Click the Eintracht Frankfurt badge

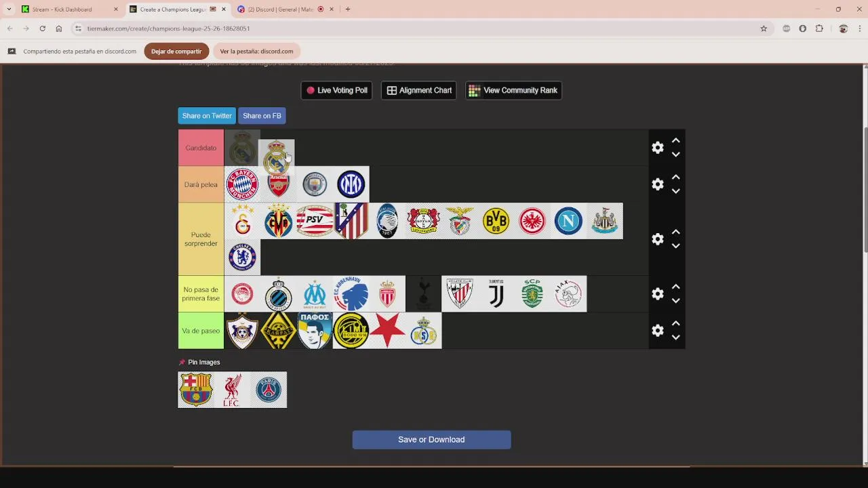(532, 221)
